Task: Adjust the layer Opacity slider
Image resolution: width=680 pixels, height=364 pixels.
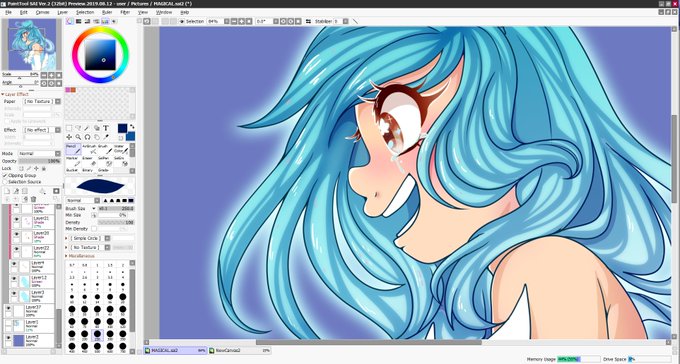Action: click(39, 161)
